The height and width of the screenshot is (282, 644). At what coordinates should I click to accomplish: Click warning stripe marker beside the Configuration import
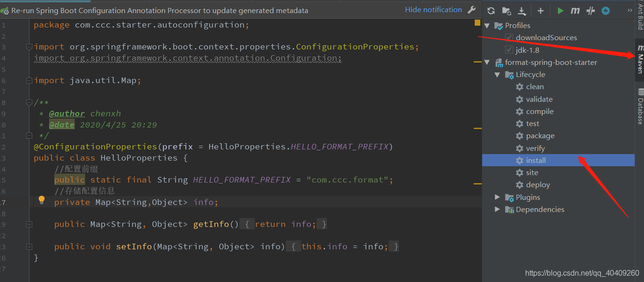(478, 61)
